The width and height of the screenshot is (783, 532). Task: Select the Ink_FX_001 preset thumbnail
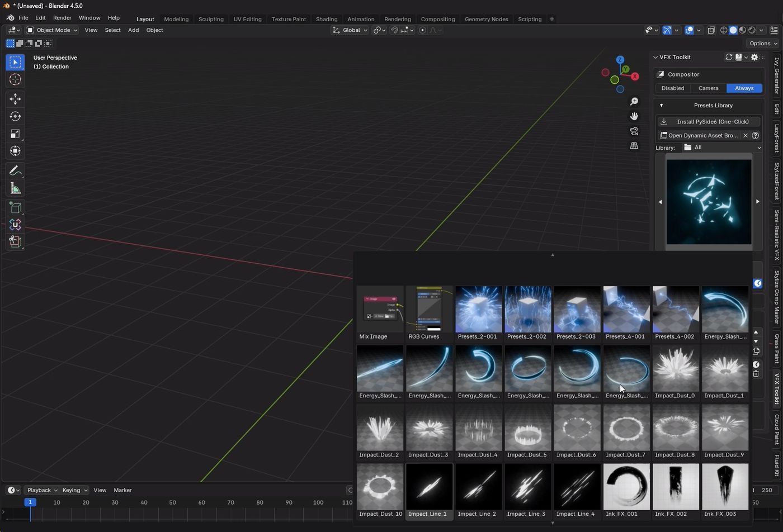point(626,490)
